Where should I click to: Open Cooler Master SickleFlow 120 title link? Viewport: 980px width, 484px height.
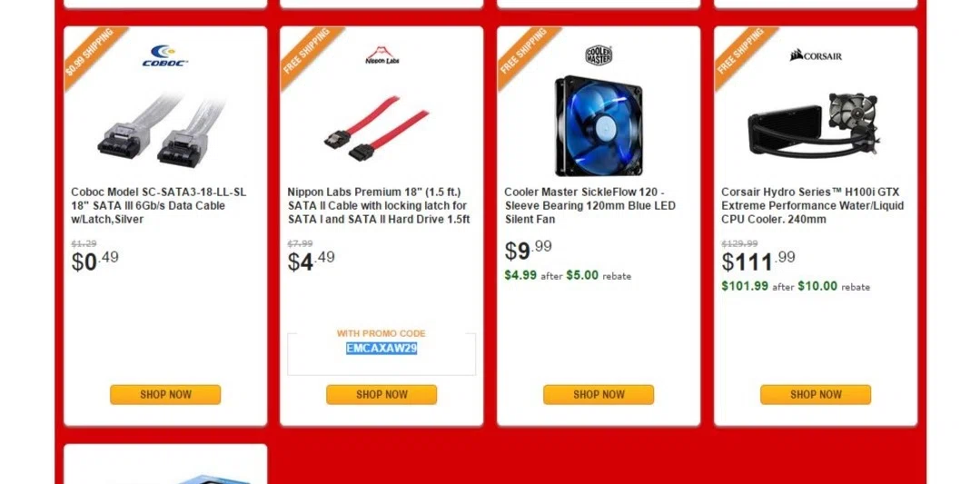590,205
